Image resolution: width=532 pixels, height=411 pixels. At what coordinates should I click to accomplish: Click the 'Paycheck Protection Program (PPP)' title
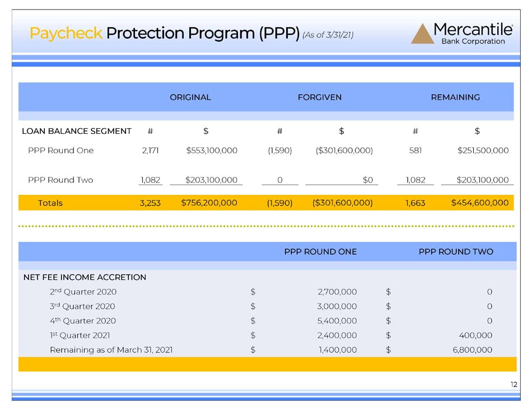[x=165, y=33]
